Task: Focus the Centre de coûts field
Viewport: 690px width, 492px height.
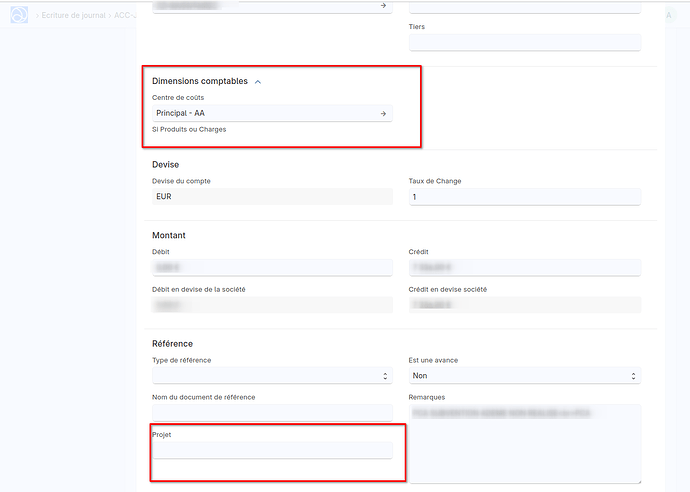Action: coord(260,114)
